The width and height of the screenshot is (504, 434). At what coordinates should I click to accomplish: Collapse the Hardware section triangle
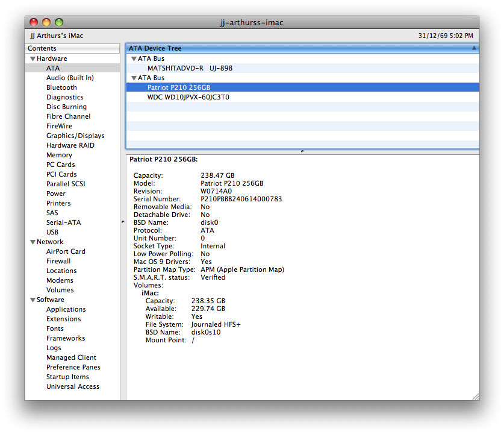(x=33, y=59)
